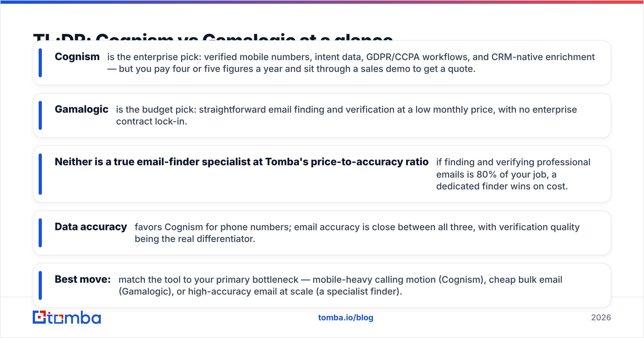Click the 2026 year label
This screenshot has height=338, width=644.
tap(601, 318)
